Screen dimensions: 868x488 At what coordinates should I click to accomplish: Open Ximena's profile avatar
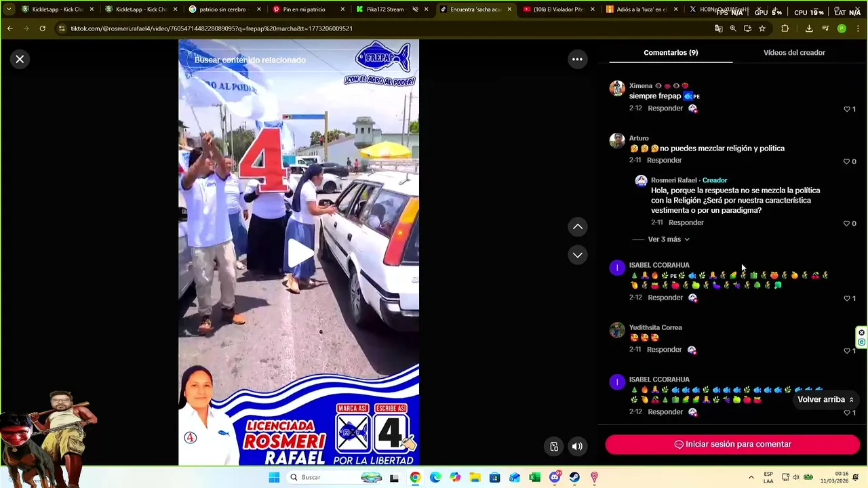617,89
